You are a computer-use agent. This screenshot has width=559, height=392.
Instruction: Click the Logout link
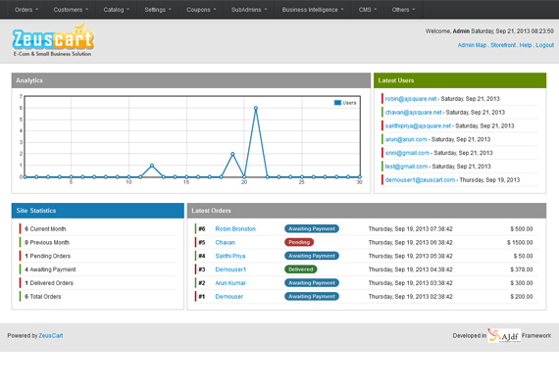click(544, 45)
